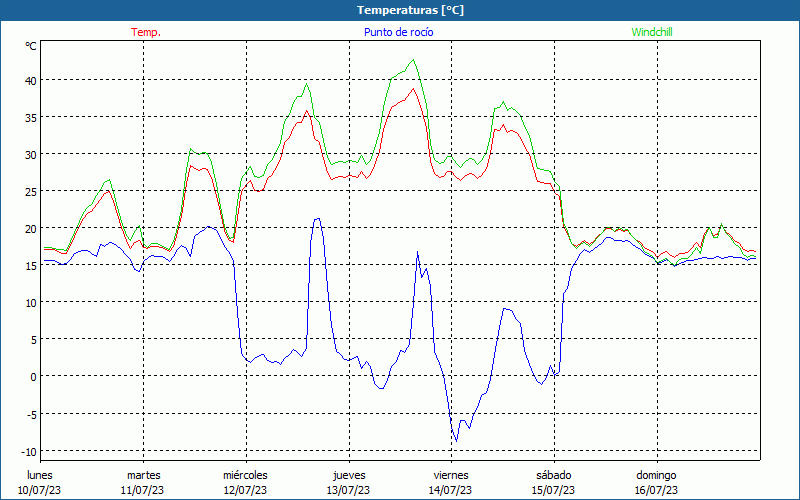Click the green Windchill peak on jueves
This screenshot has width=800, height=500.
413,60
